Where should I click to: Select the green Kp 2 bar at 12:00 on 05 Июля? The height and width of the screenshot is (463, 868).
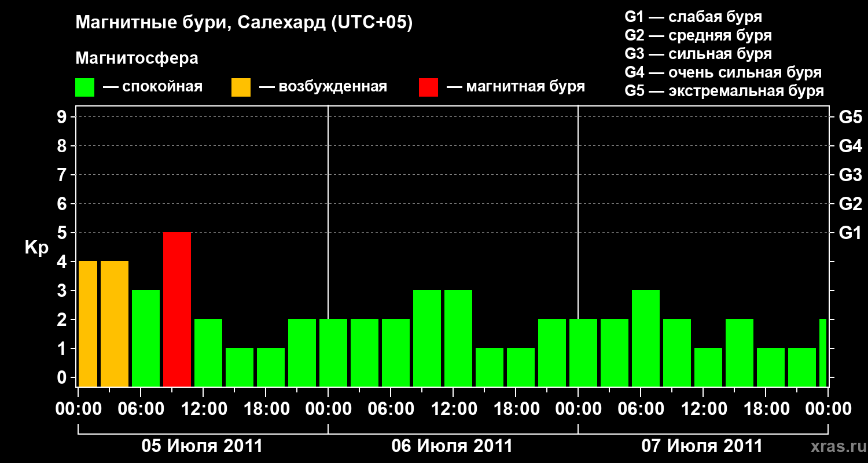(208, 352)
